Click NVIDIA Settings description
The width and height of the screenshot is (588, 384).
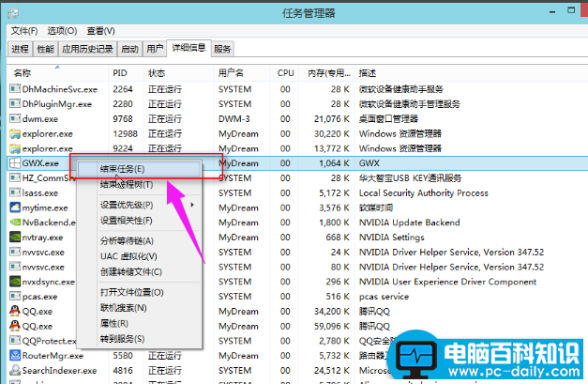click(391, 238)
